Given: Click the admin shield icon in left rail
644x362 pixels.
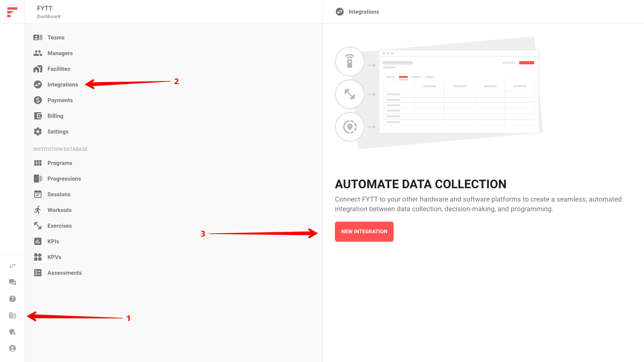Looking at the screenshot, I should 12,332.
